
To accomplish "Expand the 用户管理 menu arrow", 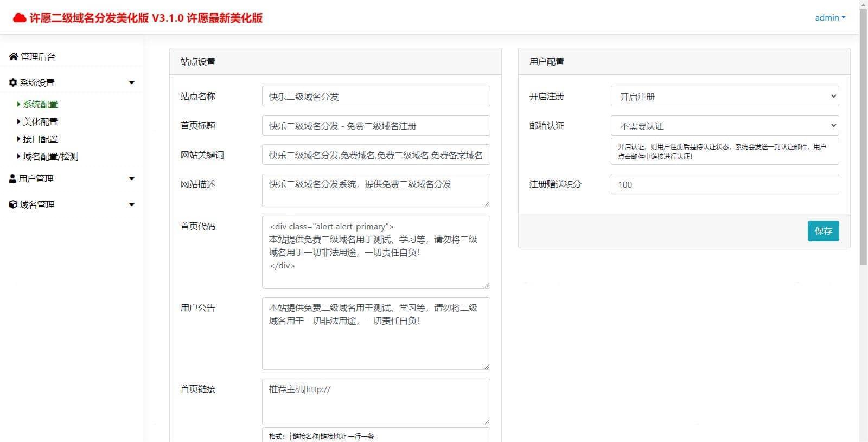I will click(131, 179).
